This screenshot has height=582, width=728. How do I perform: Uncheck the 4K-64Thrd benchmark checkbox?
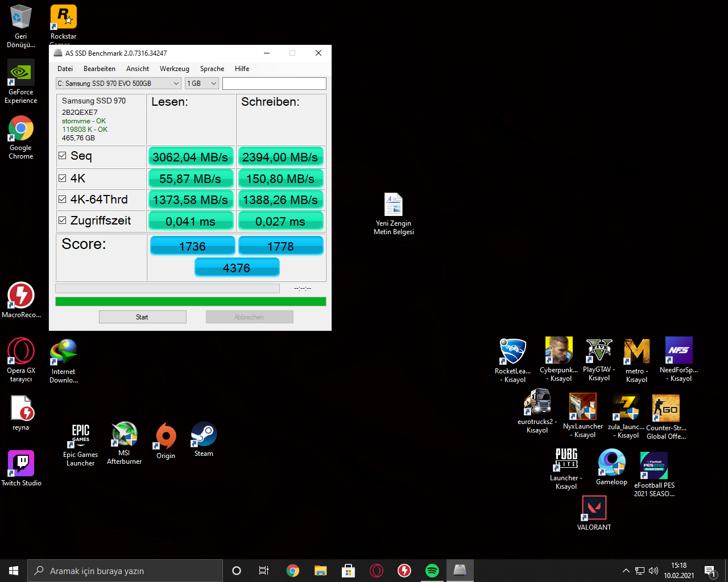63,199
